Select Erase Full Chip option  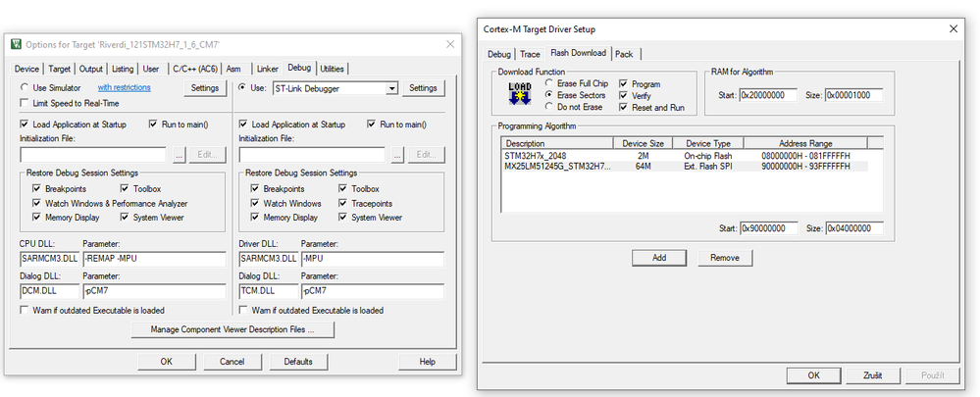pos(548,83)
